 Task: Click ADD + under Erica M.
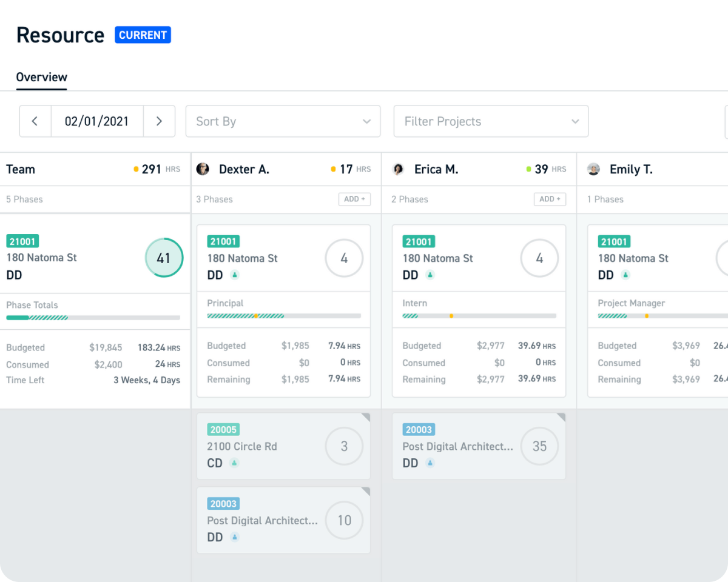550,199
